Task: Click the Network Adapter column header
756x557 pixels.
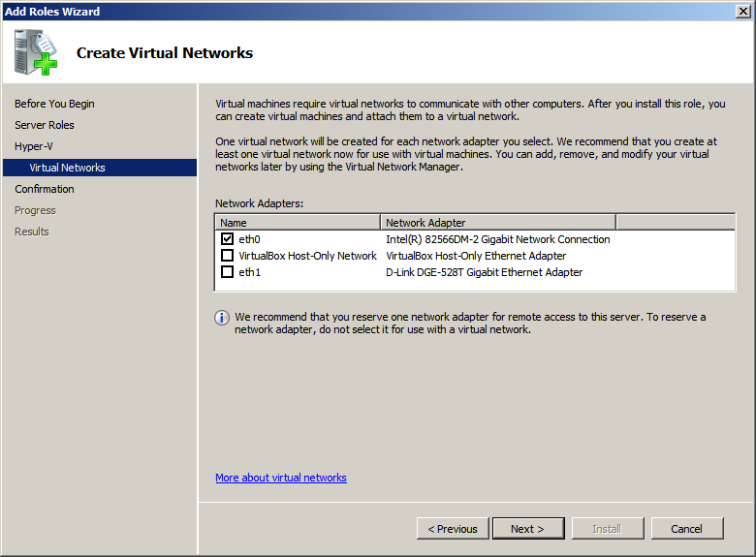Action: [498, 222]
